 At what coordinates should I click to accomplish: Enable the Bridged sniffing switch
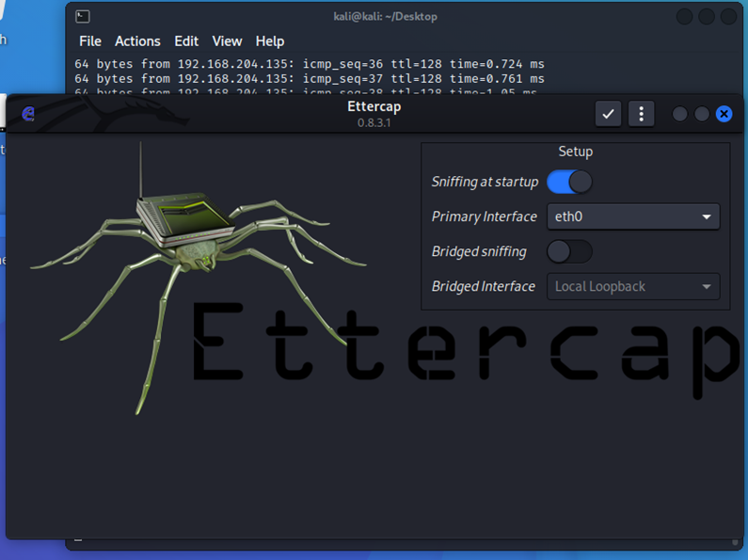(x=569, y=251)
